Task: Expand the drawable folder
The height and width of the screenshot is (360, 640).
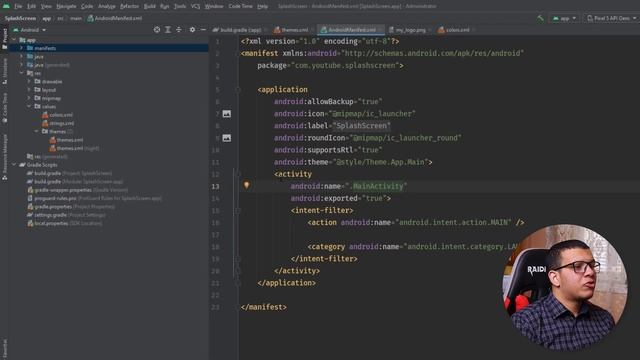Action: (29, 82)
